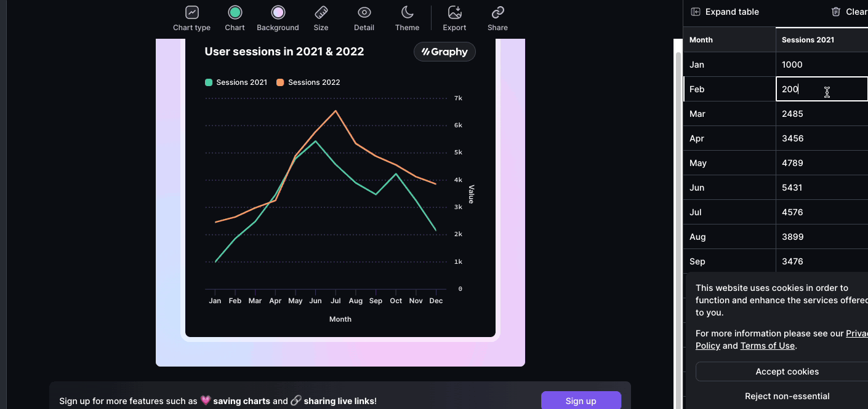Open the Background color swatch
The width and height of the screenshot is (868, 409).
(x=278, y=12)
